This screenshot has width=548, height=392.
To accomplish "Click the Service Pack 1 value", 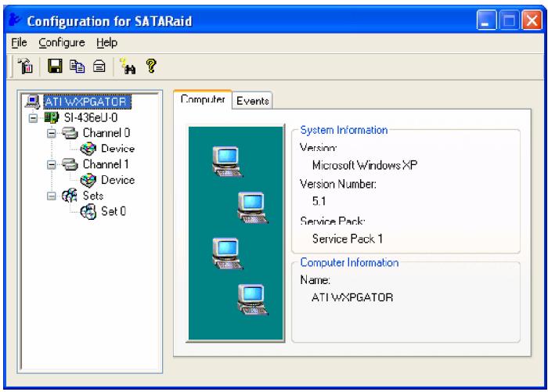I will (x=348, y=239).
